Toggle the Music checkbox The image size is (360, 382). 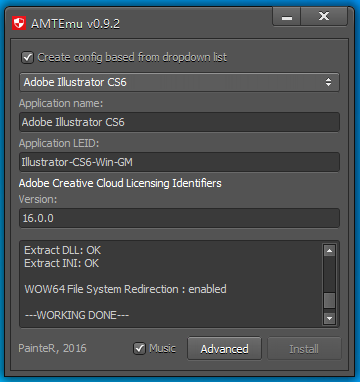click(x=139, y=349)
